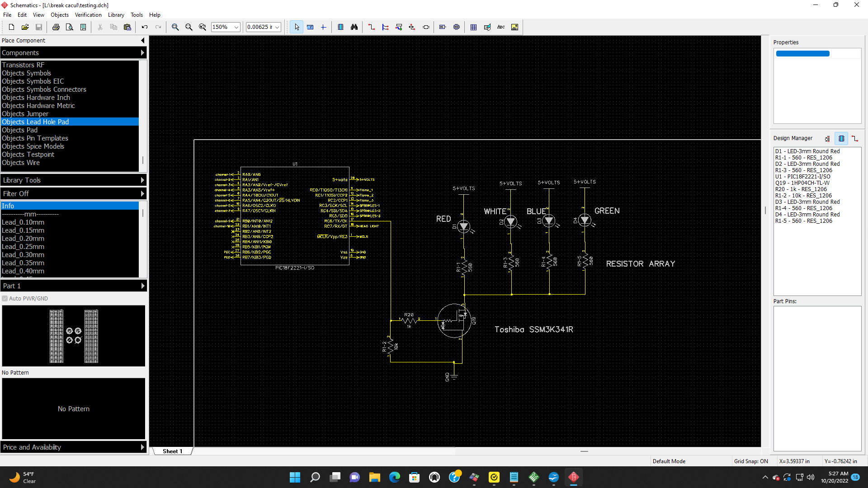868x488 pixels.
Task: Open the Tools menu
Action: (x=137, y=15)
